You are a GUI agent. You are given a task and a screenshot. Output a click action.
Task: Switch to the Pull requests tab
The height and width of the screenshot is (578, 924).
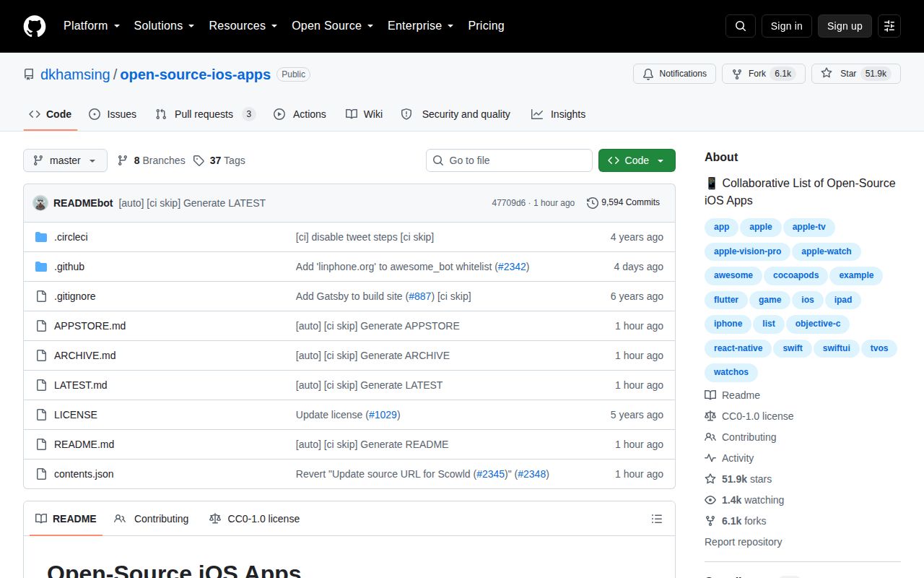tap(205, 114)
